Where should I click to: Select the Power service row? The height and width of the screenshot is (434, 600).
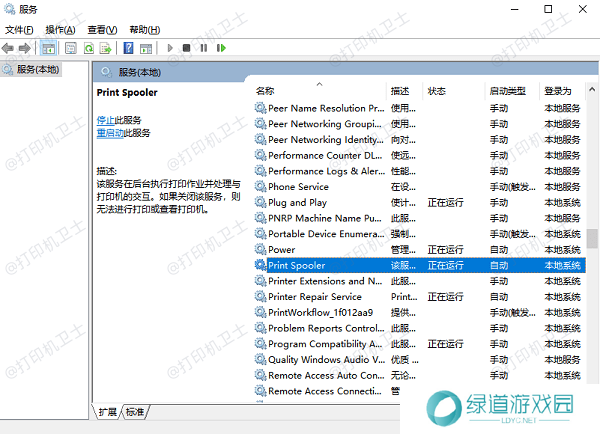click(x=419, y=250)
